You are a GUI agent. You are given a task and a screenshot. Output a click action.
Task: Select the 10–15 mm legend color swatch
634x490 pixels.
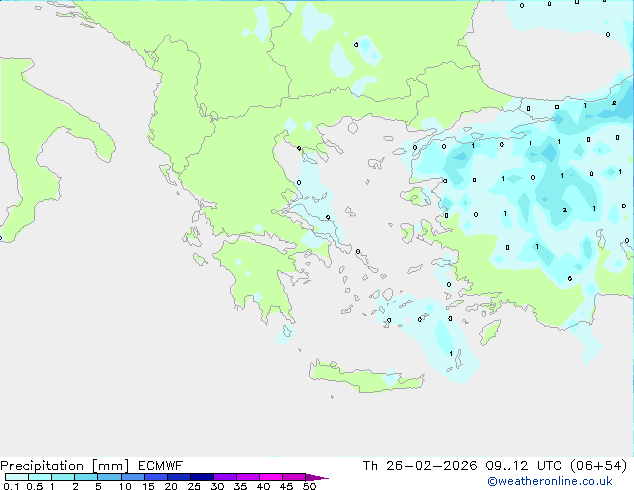coord(132,477)
